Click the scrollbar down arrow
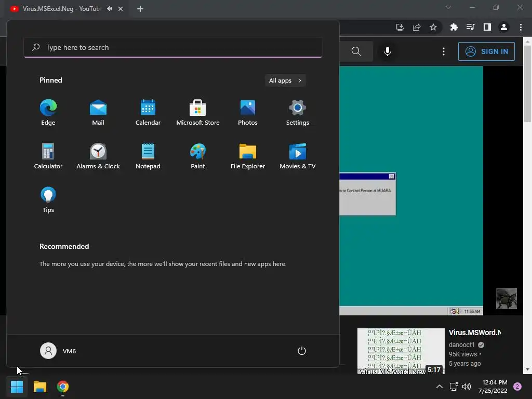This screenshot has width=532, height=399. [x=528, y=370]
